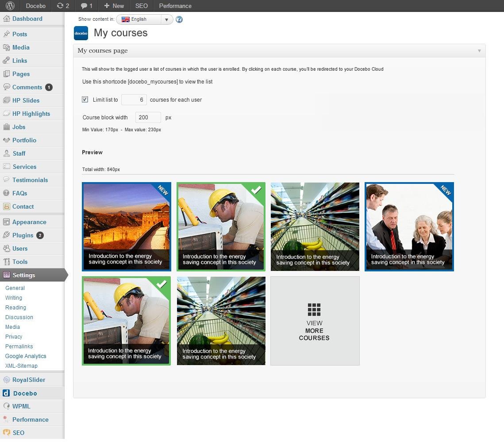This screenshot has width=504, height=442.
Task: Open the Google Analytics settings link
Action: click(x=26, y=356)
